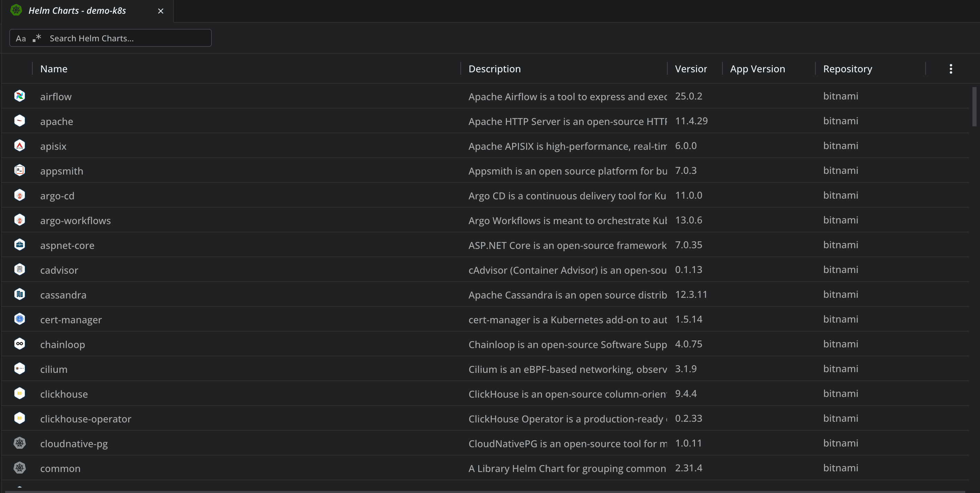Sort by App Version column header
Image resolution: width=980 pixels, height=493 pixels.
tap(757, 69)
